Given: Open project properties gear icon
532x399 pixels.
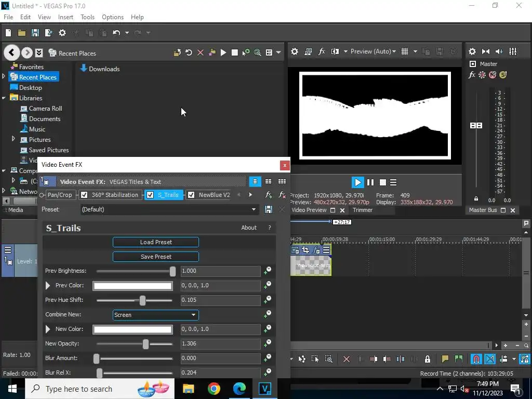Looking at the screenshot, I should point(62,33).
